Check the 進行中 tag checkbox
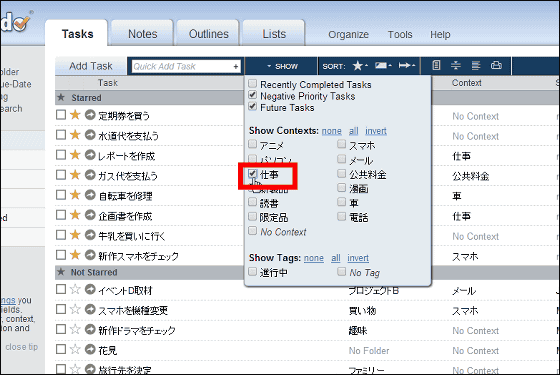 coord(252,272)
